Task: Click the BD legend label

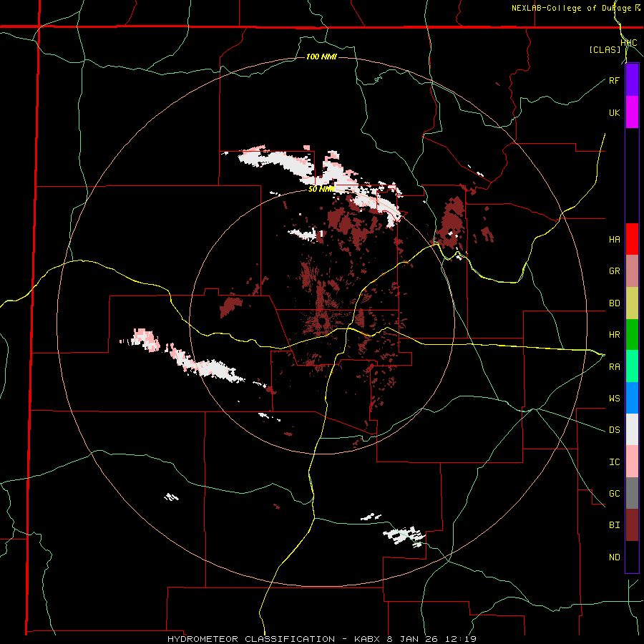Action: 614,303
